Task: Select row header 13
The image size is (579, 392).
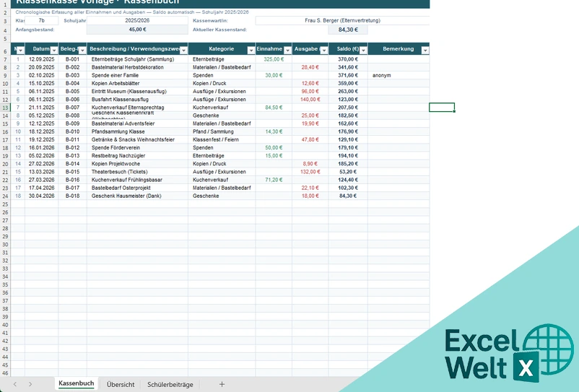Action: point(5,108)
